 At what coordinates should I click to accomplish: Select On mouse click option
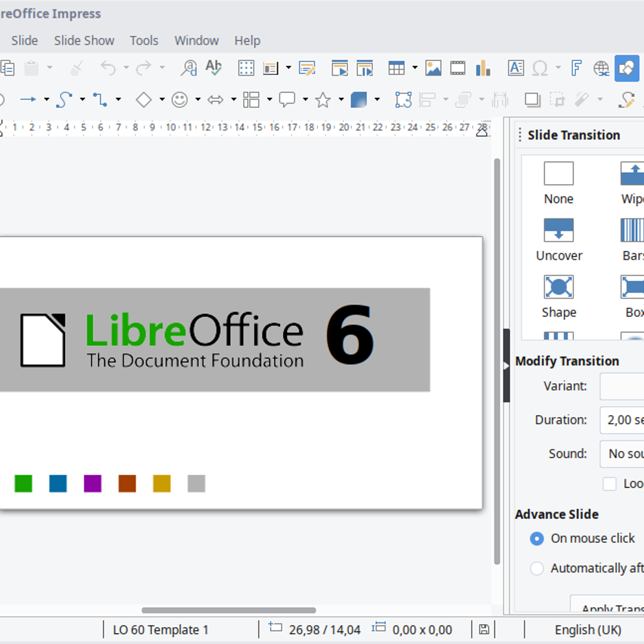(582, 538)
